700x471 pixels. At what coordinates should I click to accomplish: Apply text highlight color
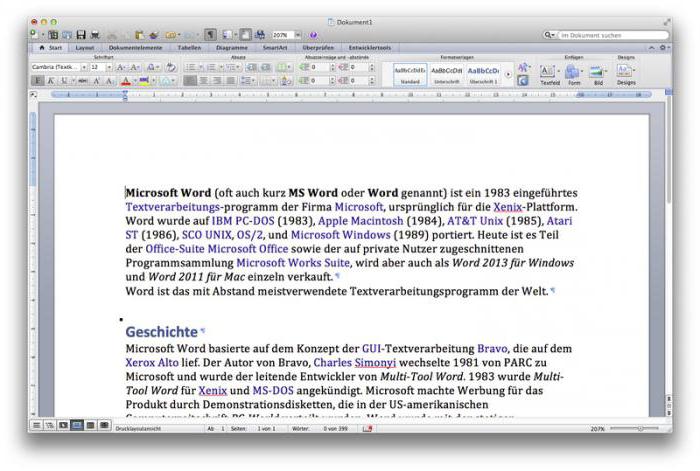click(144, 81)
